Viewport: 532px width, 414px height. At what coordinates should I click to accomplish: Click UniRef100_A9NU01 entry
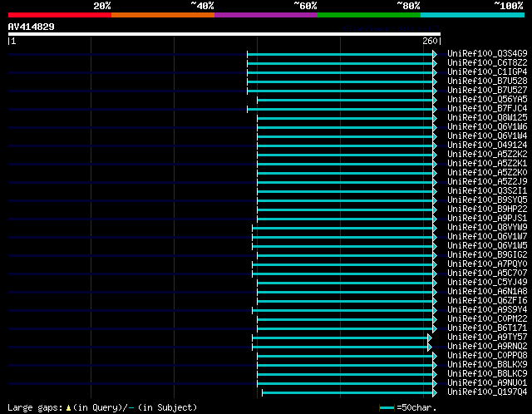[487, 383]
